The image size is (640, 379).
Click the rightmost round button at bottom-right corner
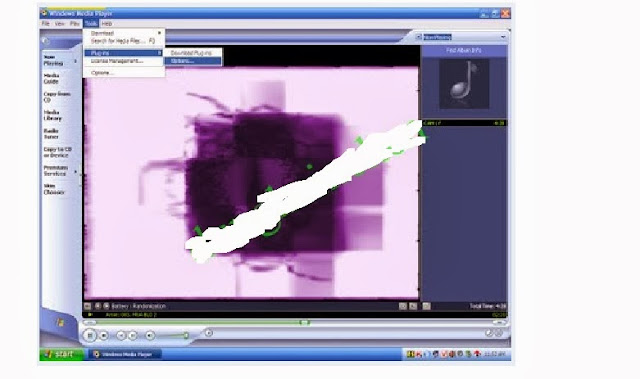tap(499, 333)
